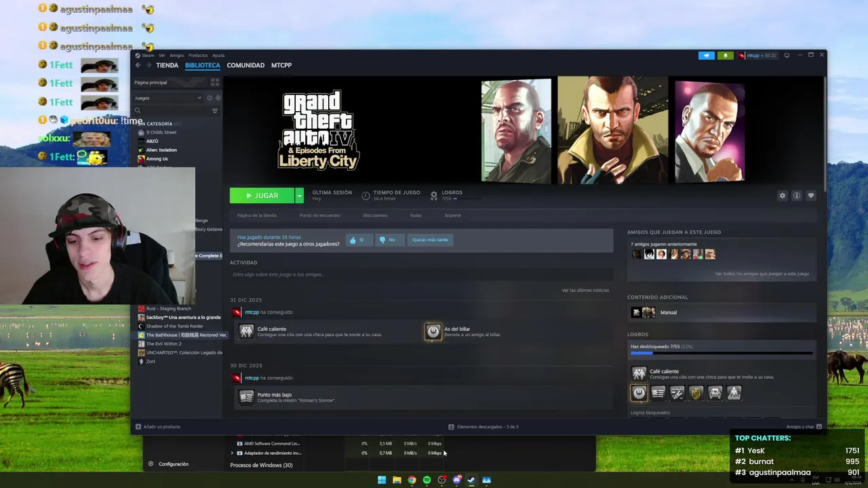The image size is (868, 488).
Task: Open Juegos collection dropdown in sidebar
Action: click(168, 98)
